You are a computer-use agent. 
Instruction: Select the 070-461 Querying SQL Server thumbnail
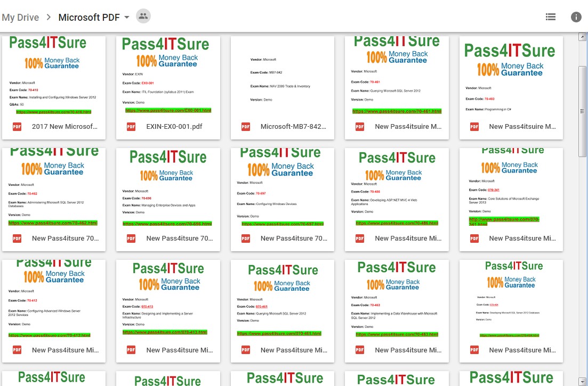[x=283, y=299]
